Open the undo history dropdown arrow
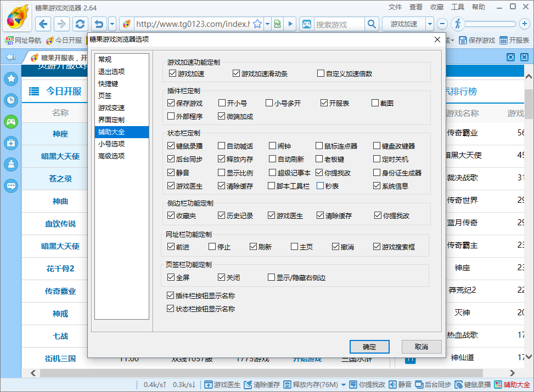534x392 pixels. click(x=112, y=24)
